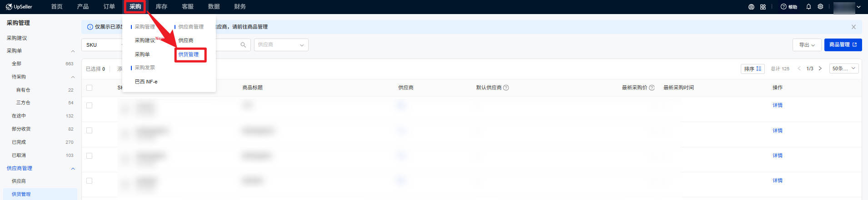Check the third row checkbox
The height and width of the screenshot is (200, 868).
click(89, 156)
